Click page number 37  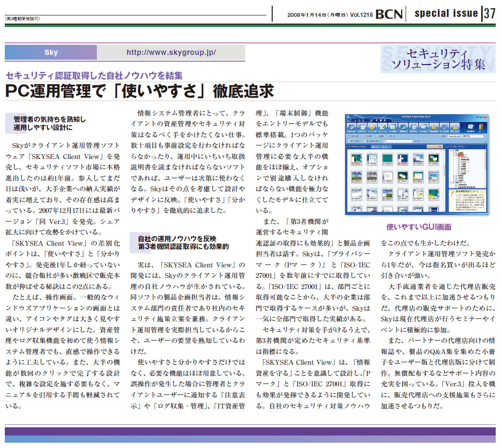click(489, 14)
